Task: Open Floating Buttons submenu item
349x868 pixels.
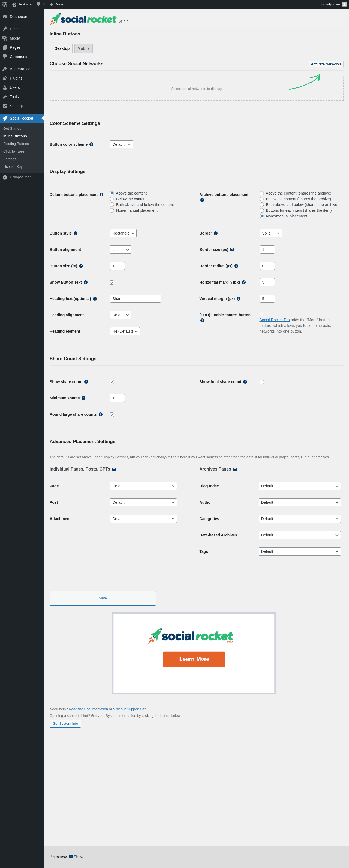Action: (x=16, y=144)
